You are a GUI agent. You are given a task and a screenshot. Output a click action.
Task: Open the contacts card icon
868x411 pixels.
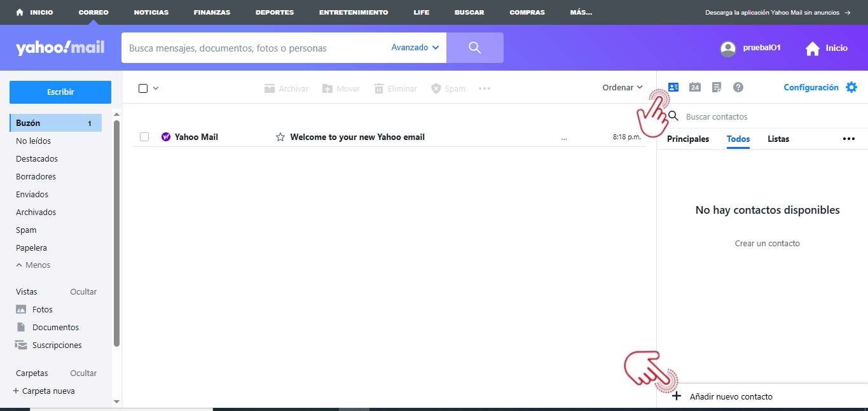[673, 87]
